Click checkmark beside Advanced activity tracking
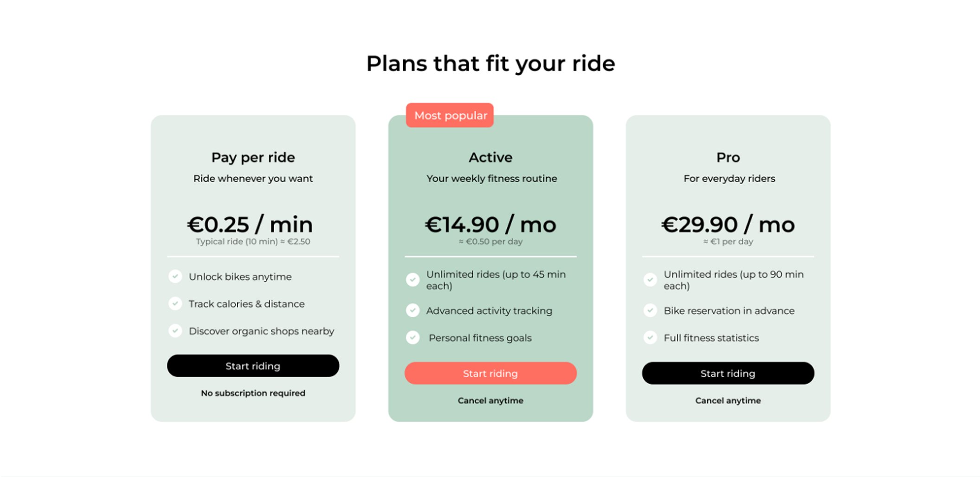 (x=413, y=310)
